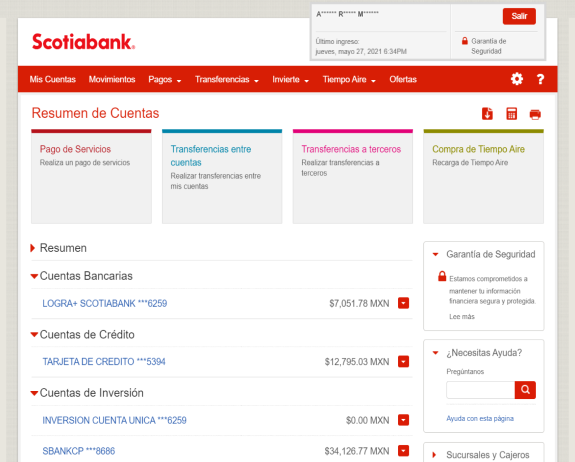Open the TARJETA DE CREDITO ***5394 account
The width and height of the screenshot is (575, 462).
pyautogui.click(x=104, y=362)
